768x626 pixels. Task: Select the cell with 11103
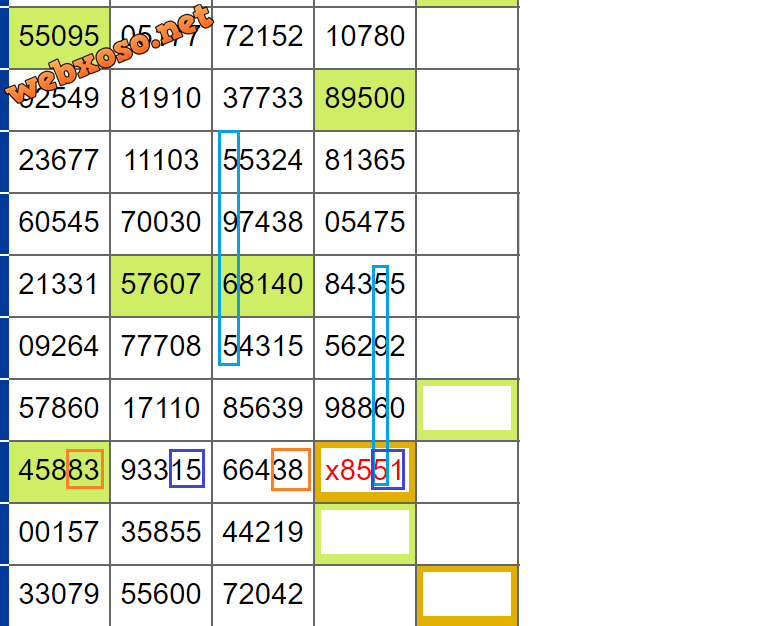[x=161, y=162]
